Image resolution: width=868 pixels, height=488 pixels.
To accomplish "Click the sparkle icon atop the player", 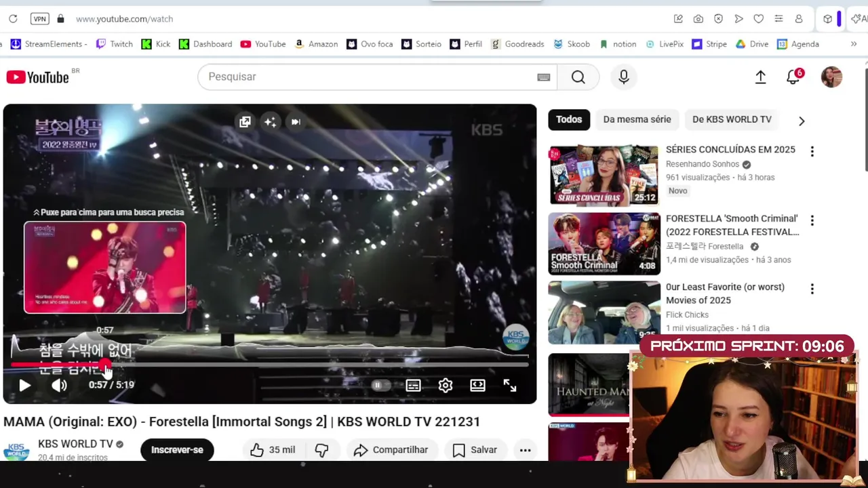I will (x=270, y=122).
